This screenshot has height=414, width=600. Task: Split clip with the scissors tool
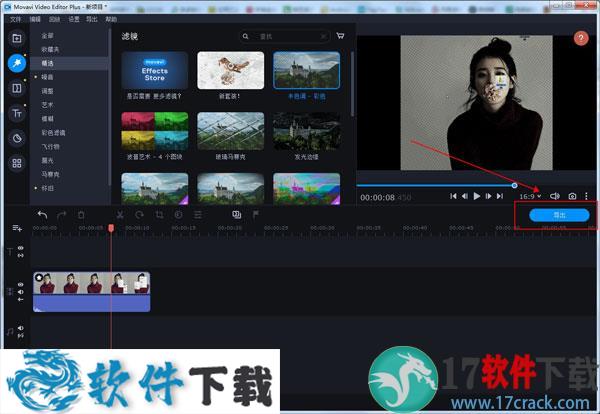(120, 215)
